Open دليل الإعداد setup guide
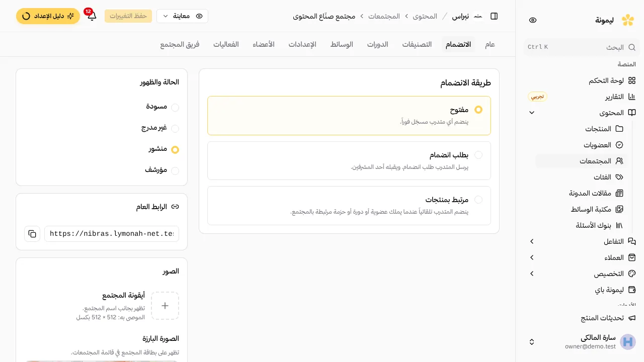 [x=48, y=16]
